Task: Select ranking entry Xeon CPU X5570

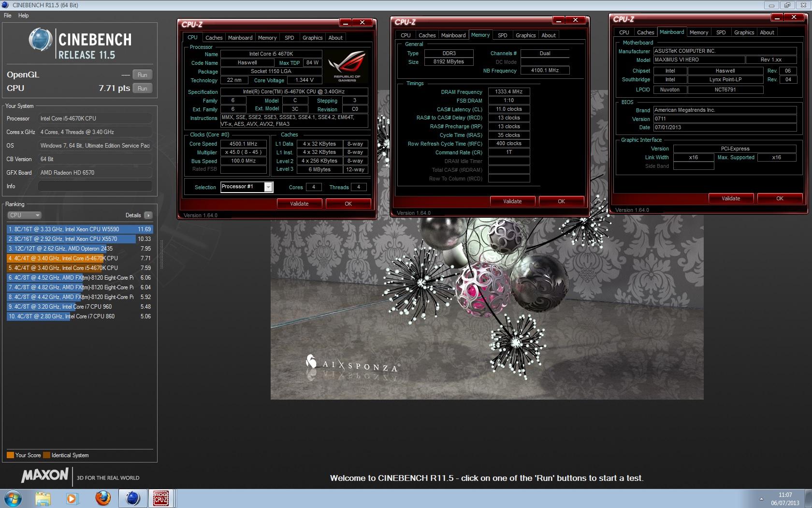Action: (79, 239)
